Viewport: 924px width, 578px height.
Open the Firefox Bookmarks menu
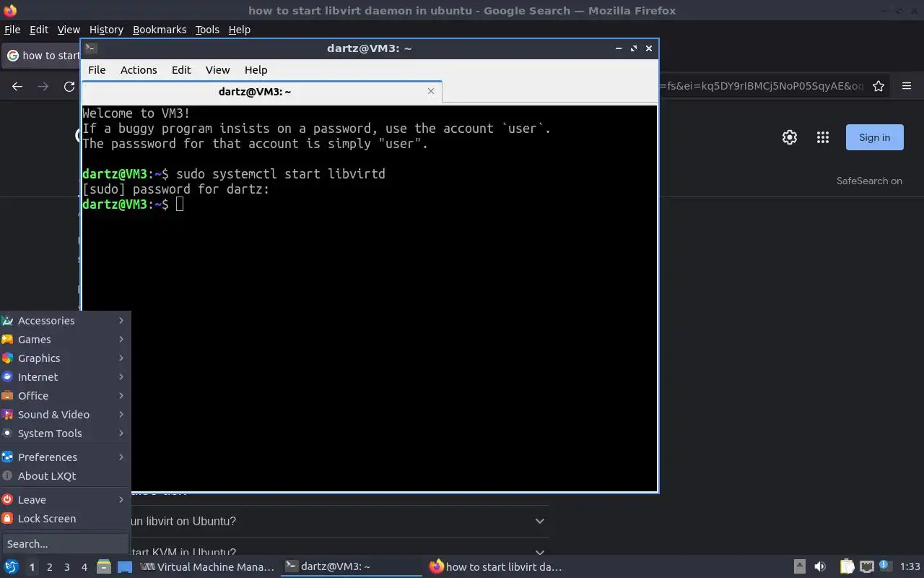point(160,30)
